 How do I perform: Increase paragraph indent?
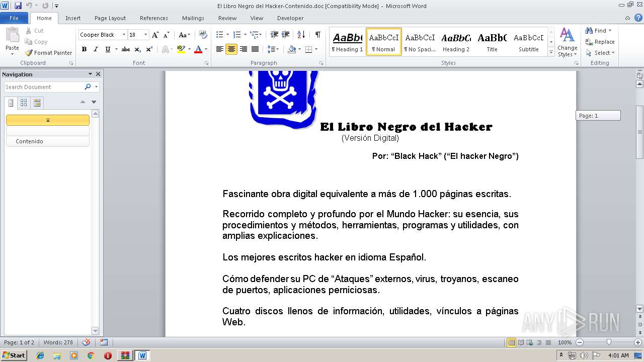(x=286, y=35)
